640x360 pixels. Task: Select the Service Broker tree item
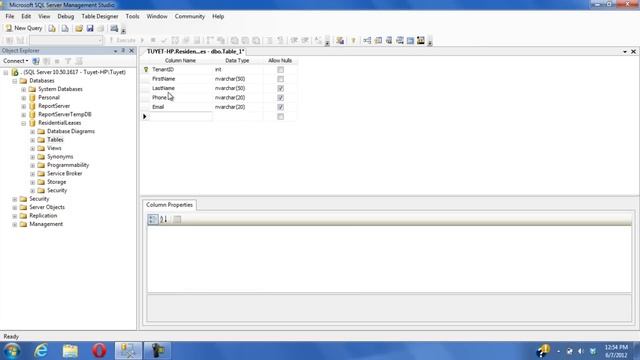tap(64, 173)
